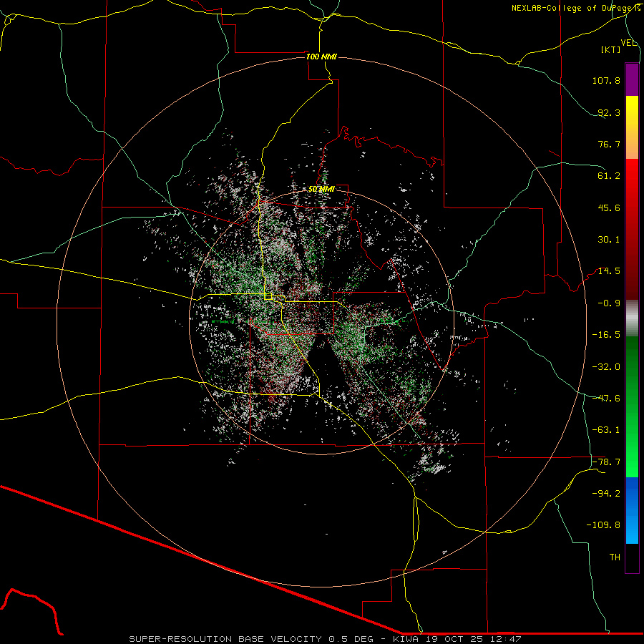
Task: Click the [KT] units label
Action: point(611,49)
